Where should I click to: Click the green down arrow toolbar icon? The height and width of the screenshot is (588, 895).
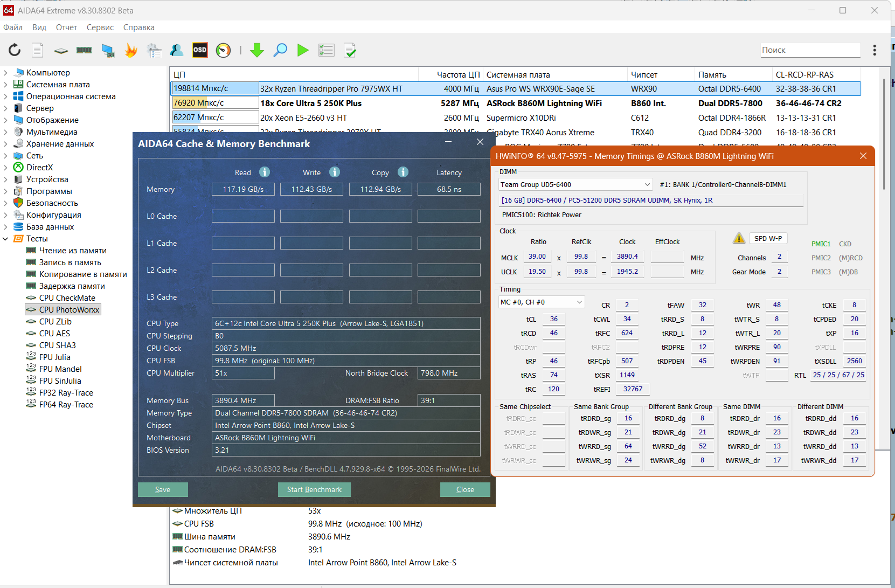(257, 50)
